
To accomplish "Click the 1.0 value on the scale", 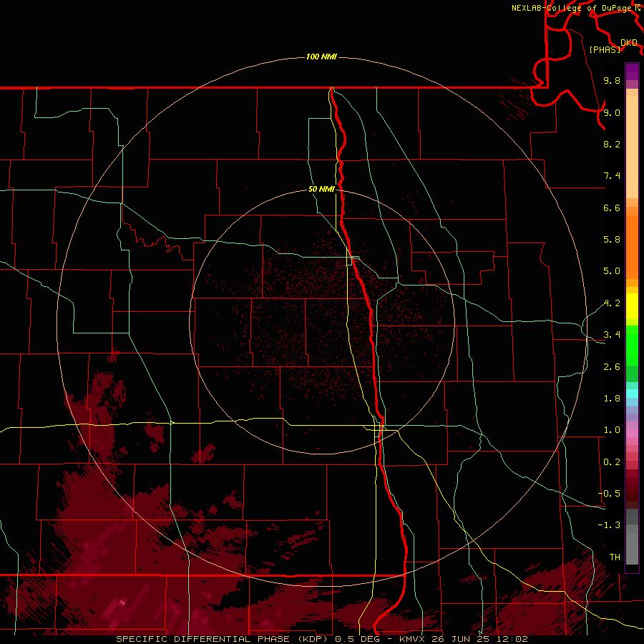I will point(612,430).
